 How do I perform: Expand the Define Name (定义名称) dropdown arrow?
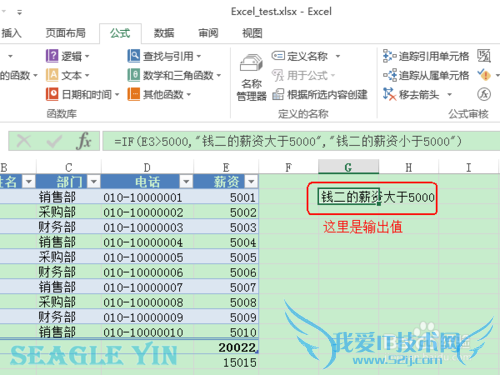[338, 56]
